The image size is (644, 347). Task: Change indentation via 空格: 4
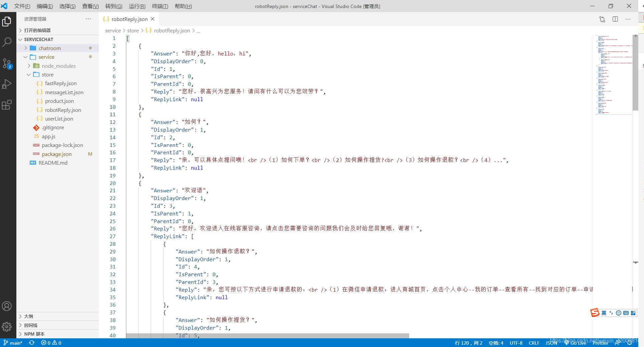coord(496,343)
